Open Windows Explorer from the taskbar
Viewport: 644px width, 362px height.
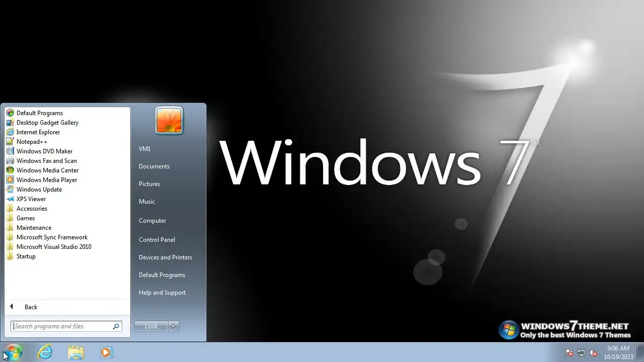tap(76, 352)
